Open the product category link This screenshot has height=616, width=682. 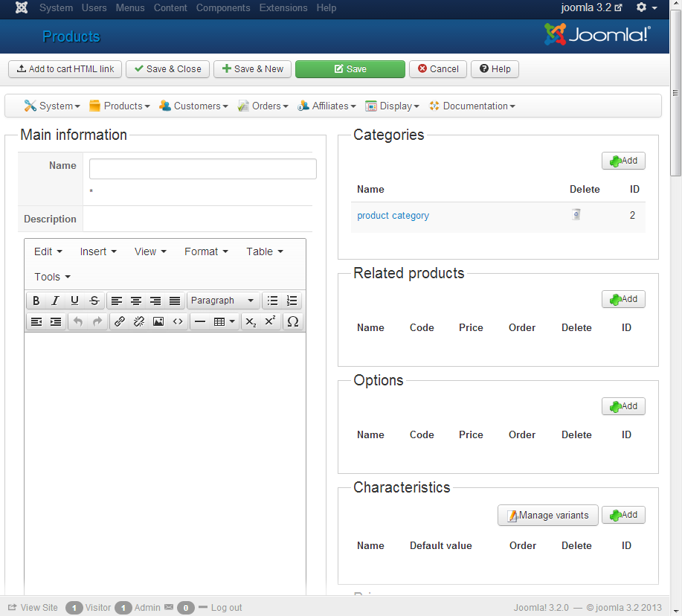pyautogui.click(x=393, y=216)
